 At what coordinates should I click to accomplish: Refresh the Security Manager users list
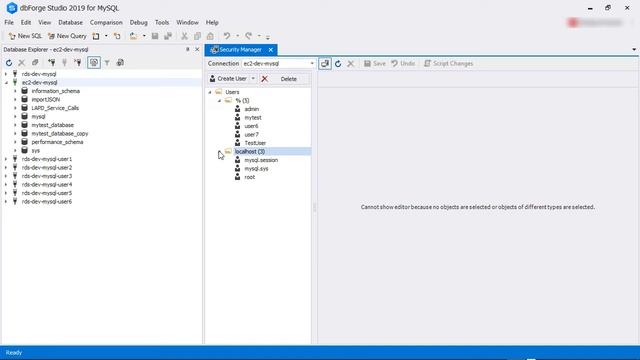(338, 64)
